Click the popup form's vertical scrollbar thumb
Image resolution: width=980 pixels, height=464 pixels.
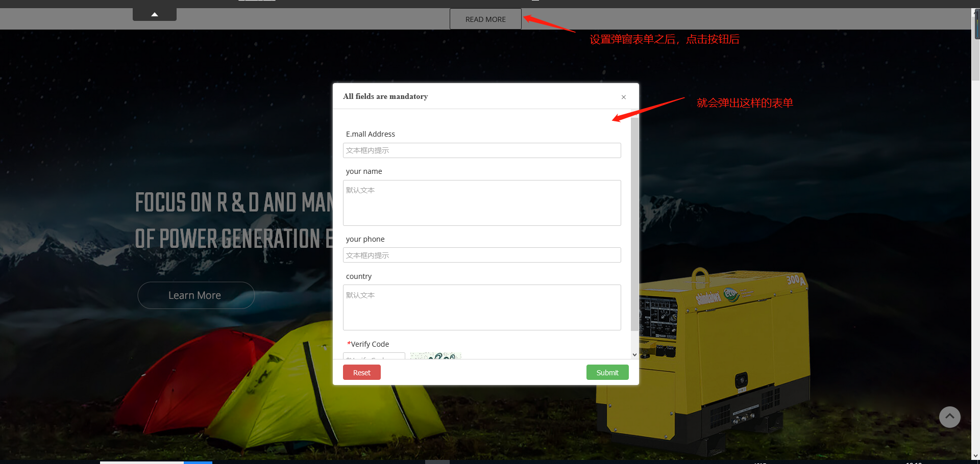tap(634, 224)
